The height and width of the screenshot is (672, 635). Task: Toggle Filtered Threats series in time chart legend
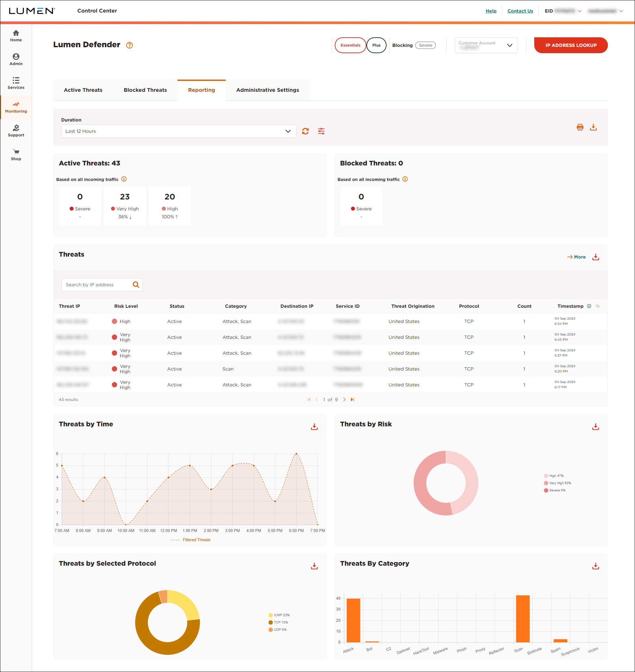pyautogui.click(x=191, y=540)
